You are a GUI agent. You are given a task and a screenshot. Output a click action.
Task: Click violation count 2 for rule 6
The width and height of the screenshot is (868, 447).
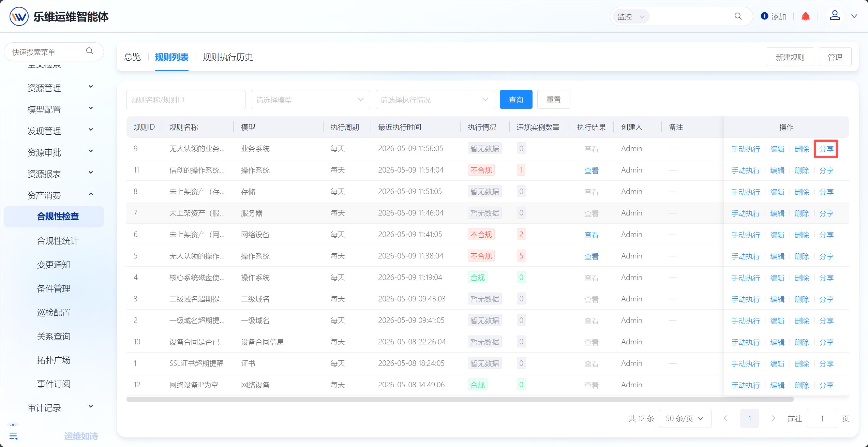point(521,235)
